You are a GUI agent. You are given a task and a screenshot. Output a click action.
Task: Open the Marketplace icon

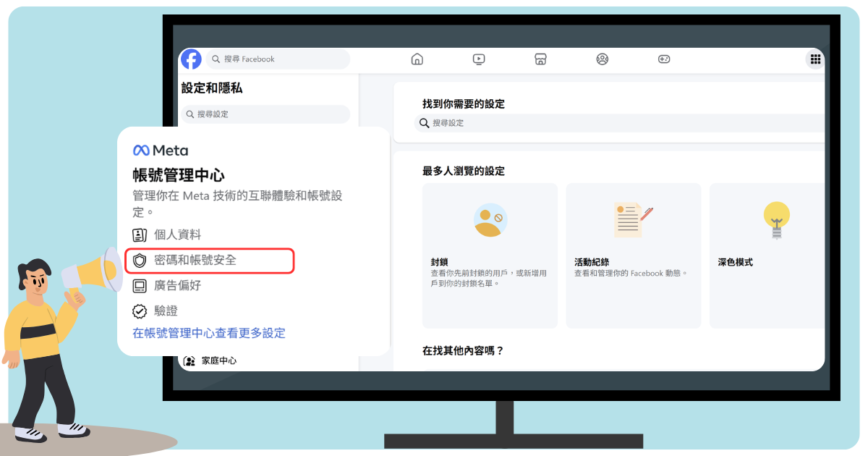tap(540, 59)
